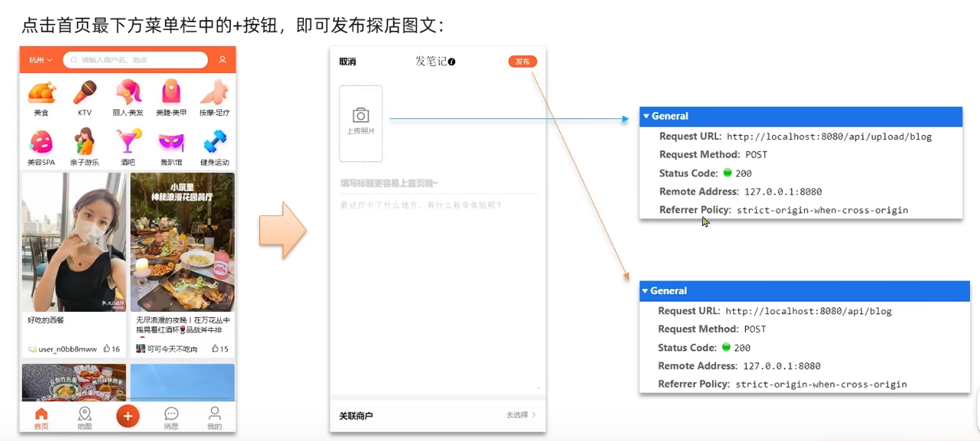This screenshot has height=441, width=980.
Task: Select the KTV microphone category icon
Action: 84,94
